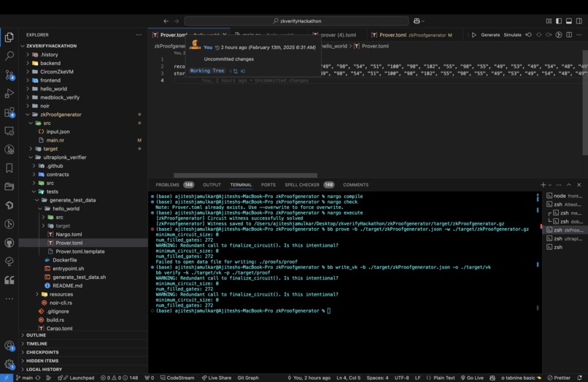Split the editor right
The width and height of the screenshot is (588, 382).
(x=569, y=34)
